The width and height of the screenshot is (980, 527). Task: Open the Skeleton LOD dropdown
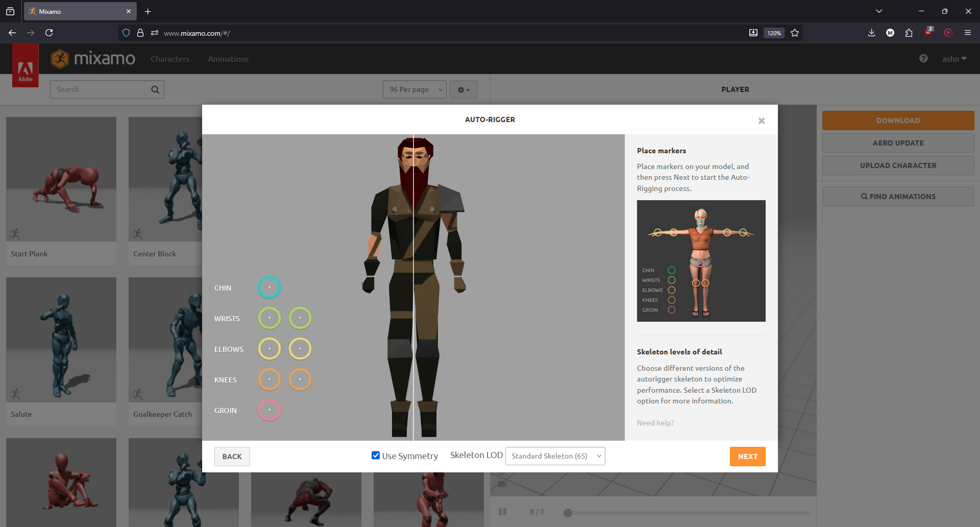tap(555, 456)
